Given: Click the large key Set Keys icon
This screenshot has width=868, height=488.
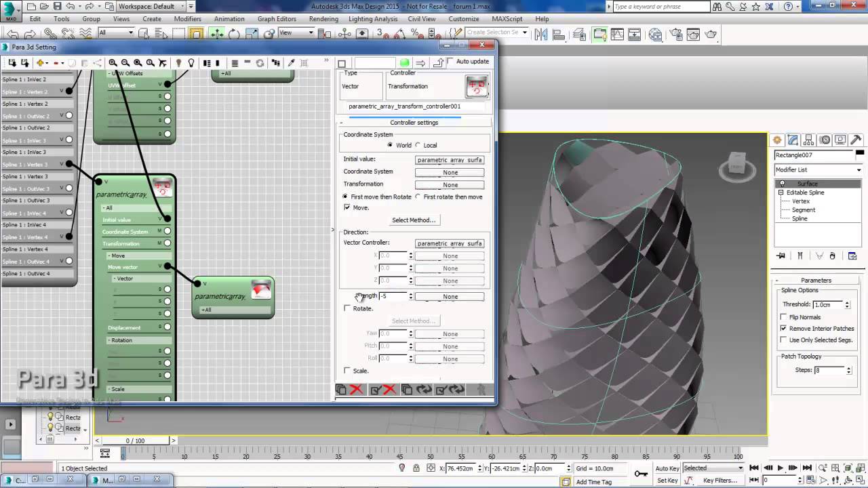Looking at the screenshot, I should (x=641, y=474).
